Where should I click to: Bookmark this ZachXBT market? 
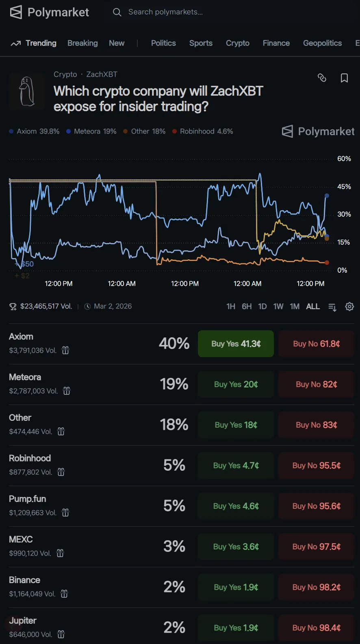[344, 78]
